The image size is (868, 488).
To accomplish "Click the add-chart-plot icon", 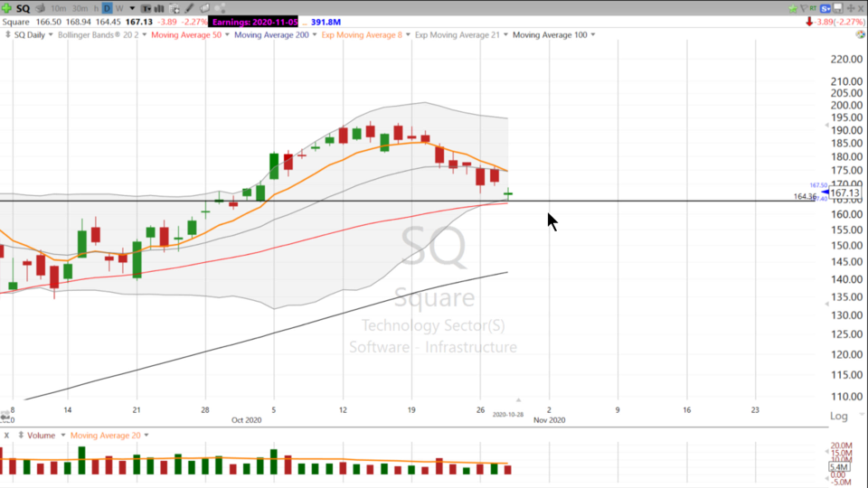I will (175, 8).
